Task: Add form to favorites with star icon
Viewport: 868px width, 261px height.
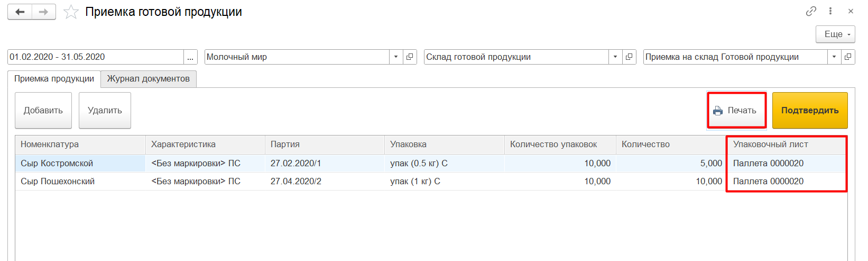Action: [71, 12]
